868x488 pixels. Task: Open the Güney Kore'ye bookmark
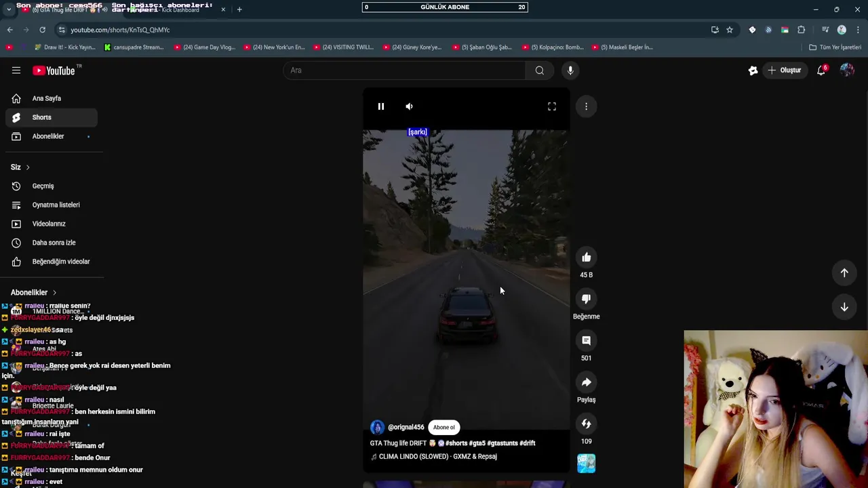click(412, 47)
